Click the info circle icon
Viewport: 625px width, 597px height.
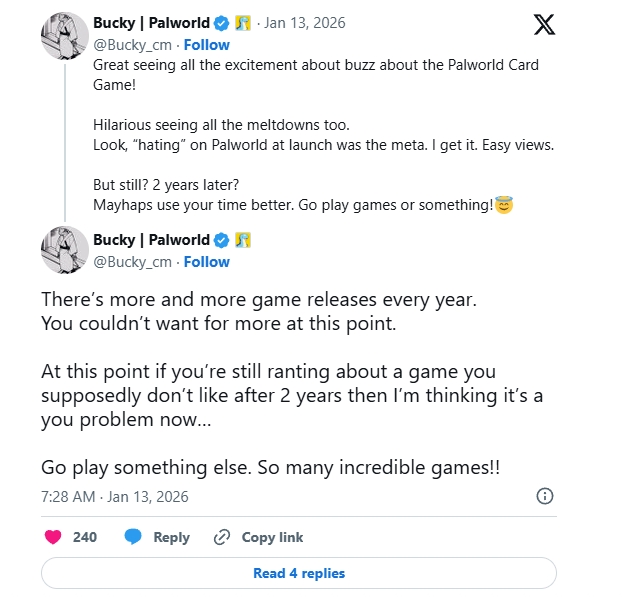point(545,496)
